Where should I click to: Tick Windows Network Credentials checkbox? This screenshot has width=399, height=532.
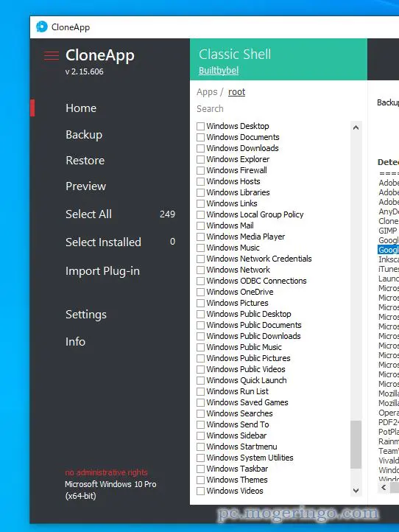click(x=201, y=259)
